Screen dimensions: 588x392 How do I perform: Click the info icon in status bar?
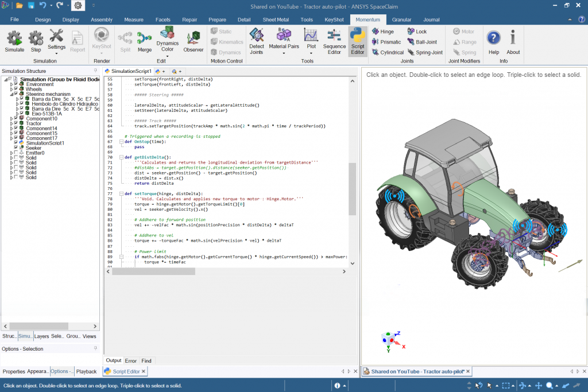tap(337, 386)
